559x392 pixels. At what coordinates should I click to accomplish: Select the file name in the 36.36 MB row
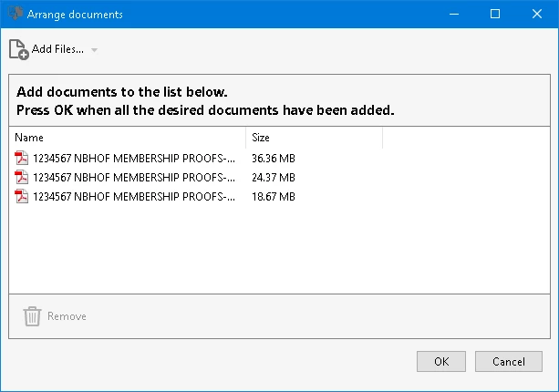coord(134,159)
